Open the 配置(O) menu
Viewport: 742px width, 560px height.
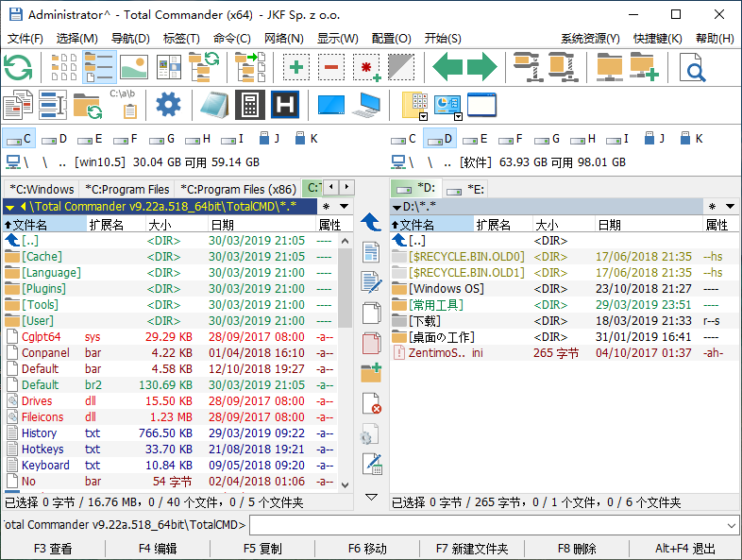(x=391, y=39)
